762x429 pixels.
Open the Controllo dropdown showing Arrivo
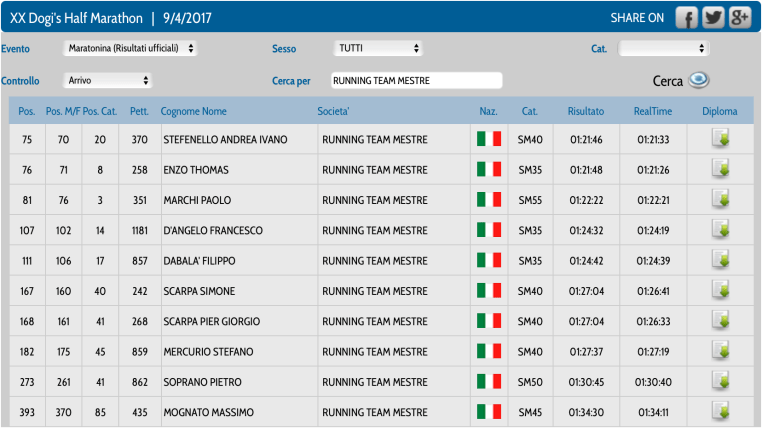pos(107,80)
